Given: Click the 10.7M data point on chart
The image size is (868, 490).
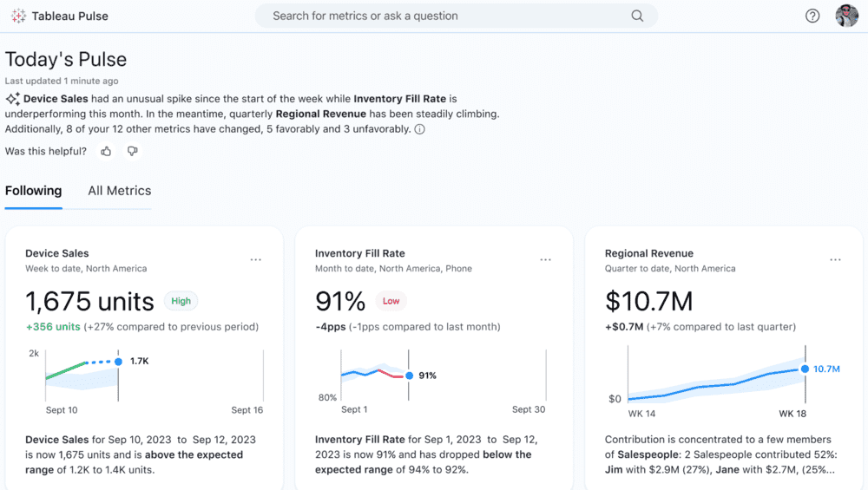Looking at the screenshot, I should (x=805, y=369).
